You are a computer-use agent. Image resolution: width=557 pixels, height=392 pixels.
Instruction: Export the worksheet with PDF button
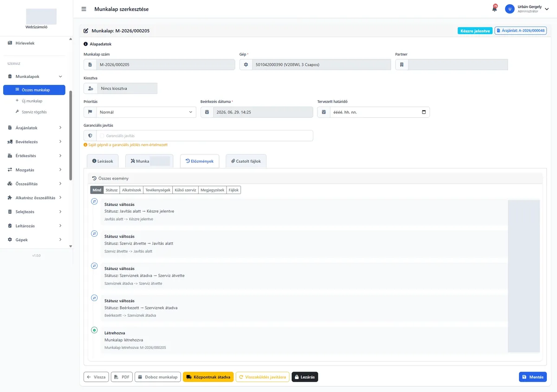[122, 377]
